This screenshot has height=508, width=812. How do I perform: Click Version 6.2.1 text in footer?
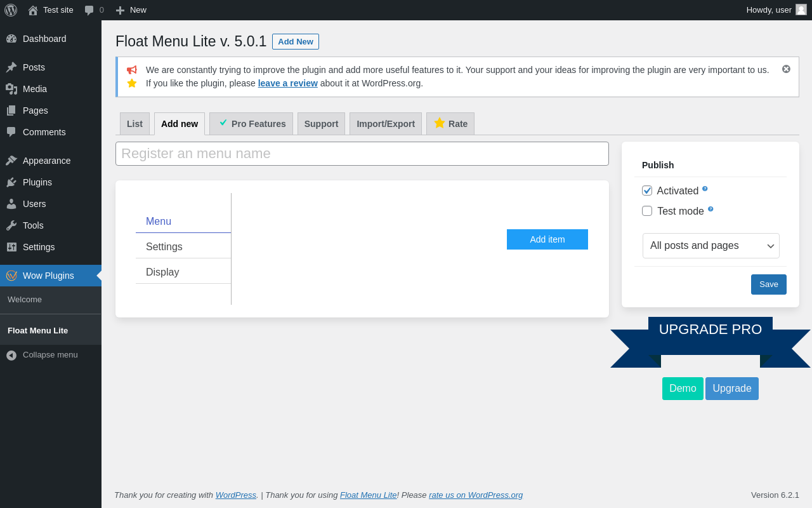[775, 495]
